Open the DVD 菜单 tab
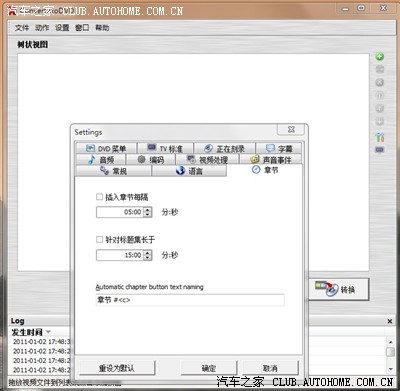 [x=106, y=148]
